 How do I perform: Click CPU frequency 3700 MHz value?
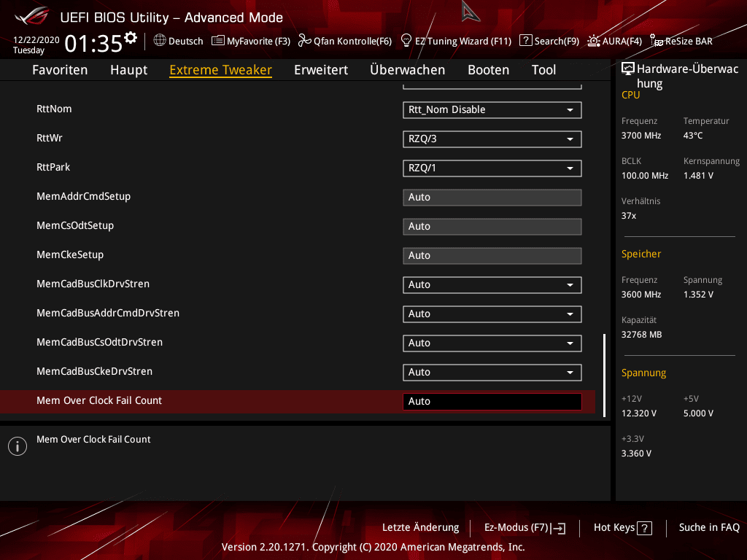click(x=641, y=135)
